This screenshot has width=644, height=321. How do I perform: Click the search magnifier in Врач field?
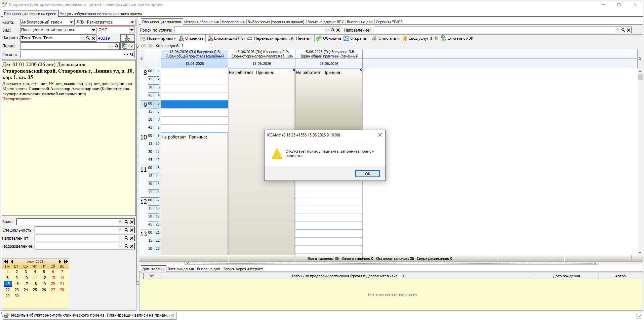pyautogui.click(x=126, y=222)
